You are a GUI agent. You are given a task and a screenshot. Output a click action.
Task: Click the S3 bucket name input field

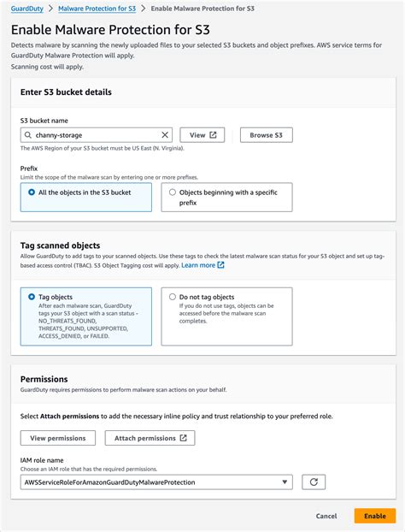coord(97,135)
